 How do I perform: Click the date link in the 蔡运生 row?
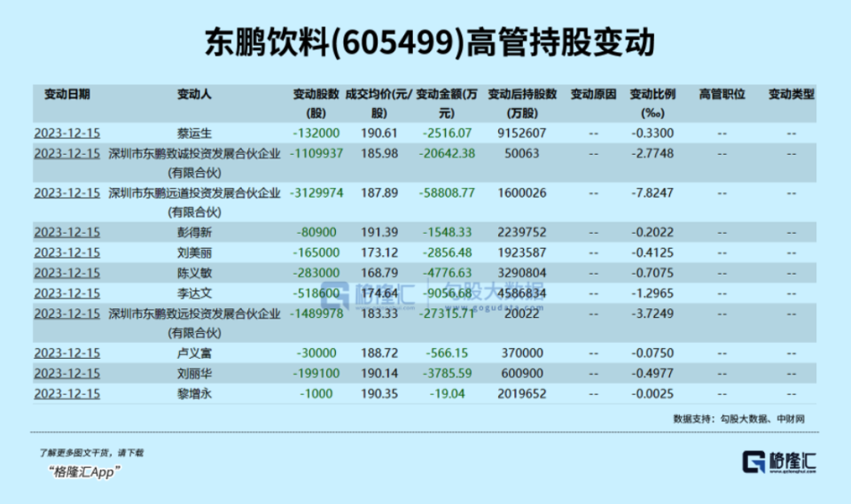tap(66, 134)
